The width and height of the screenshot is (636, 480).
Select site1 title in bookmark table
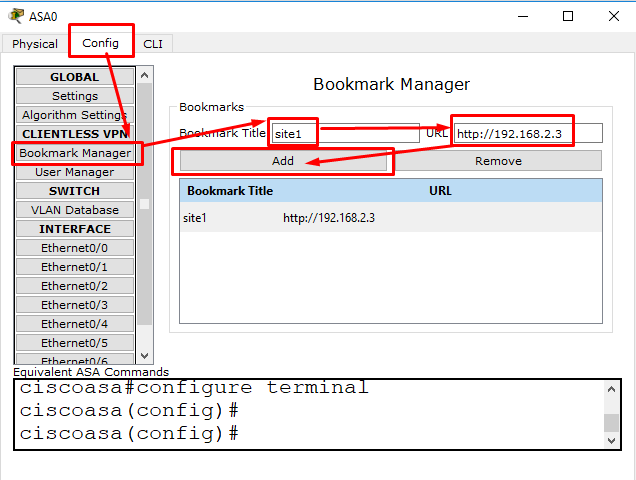[195, 218]
